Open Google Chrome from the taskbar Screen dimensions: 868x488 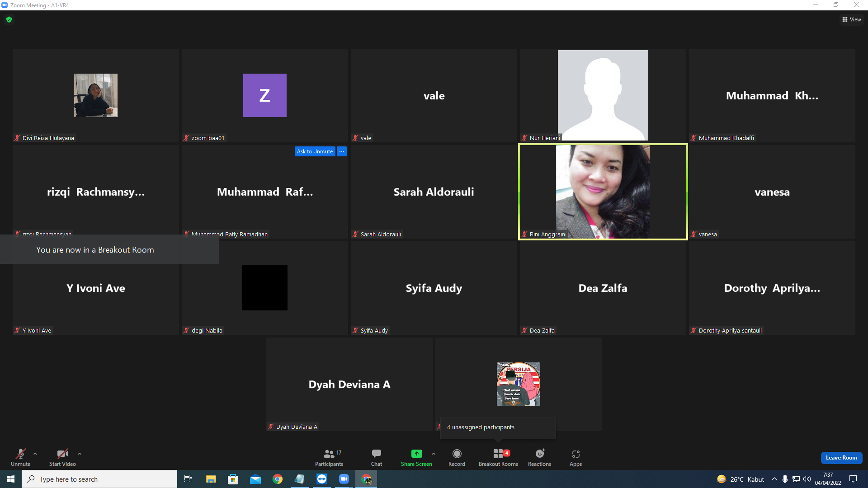click(278, 479)
